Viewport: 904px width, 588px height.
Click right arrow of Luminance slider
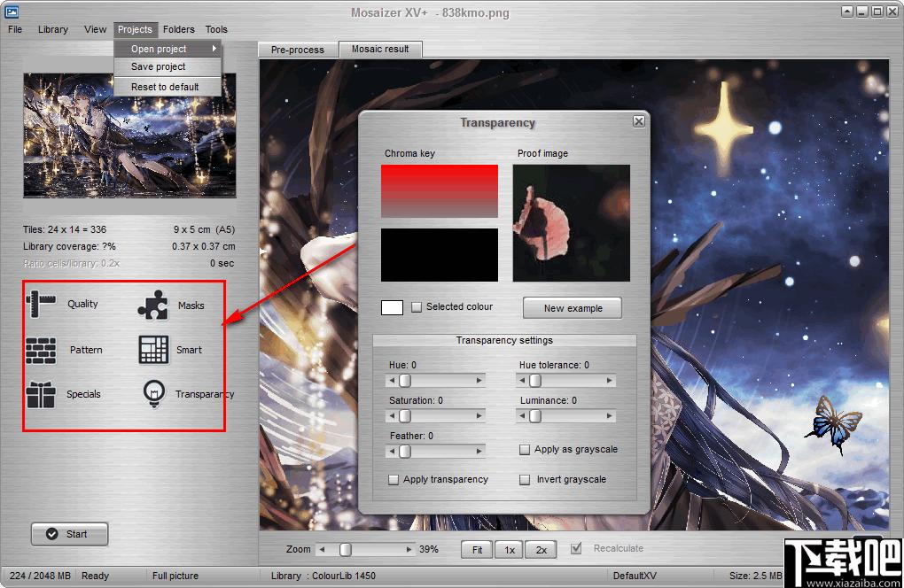coord(610,416)
